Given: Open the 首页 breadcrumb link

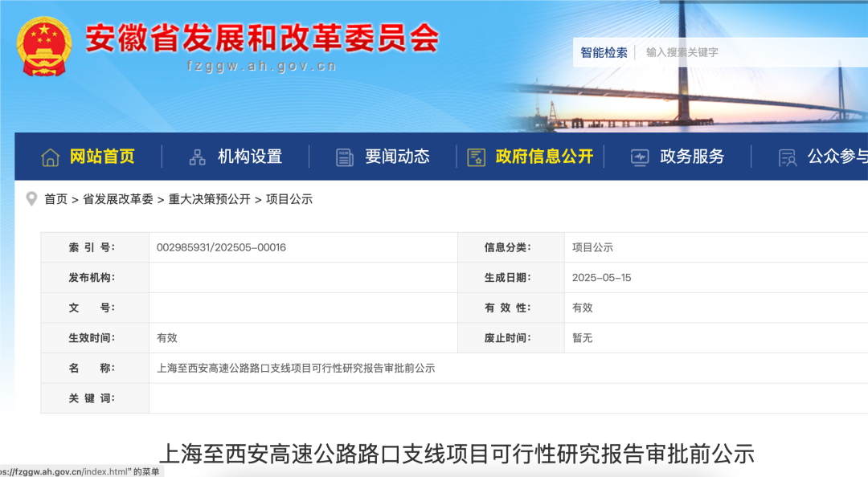Looking at the screenshot, I should (x=55, y=199).
